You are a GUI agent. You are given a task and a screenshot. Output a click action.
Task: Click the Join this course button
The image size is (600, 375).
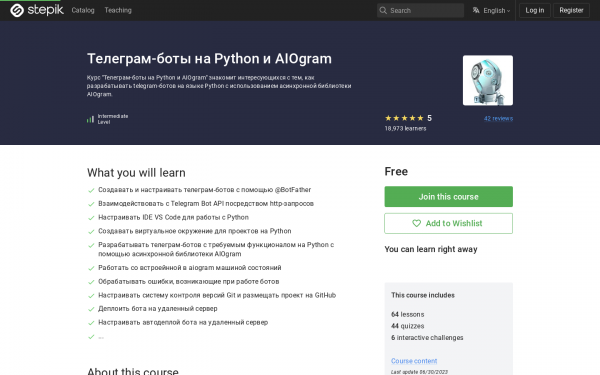point(448,197)
